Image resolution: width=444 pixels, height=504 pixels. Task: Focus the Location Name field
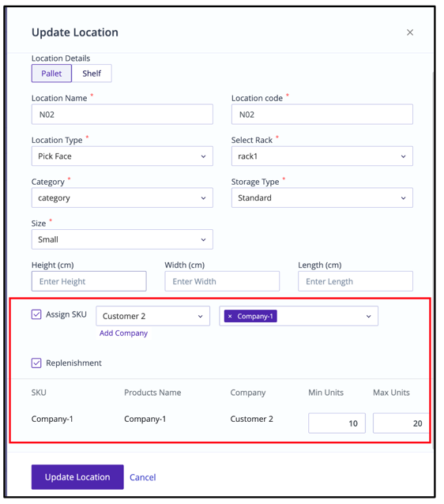tap(122, 114)
